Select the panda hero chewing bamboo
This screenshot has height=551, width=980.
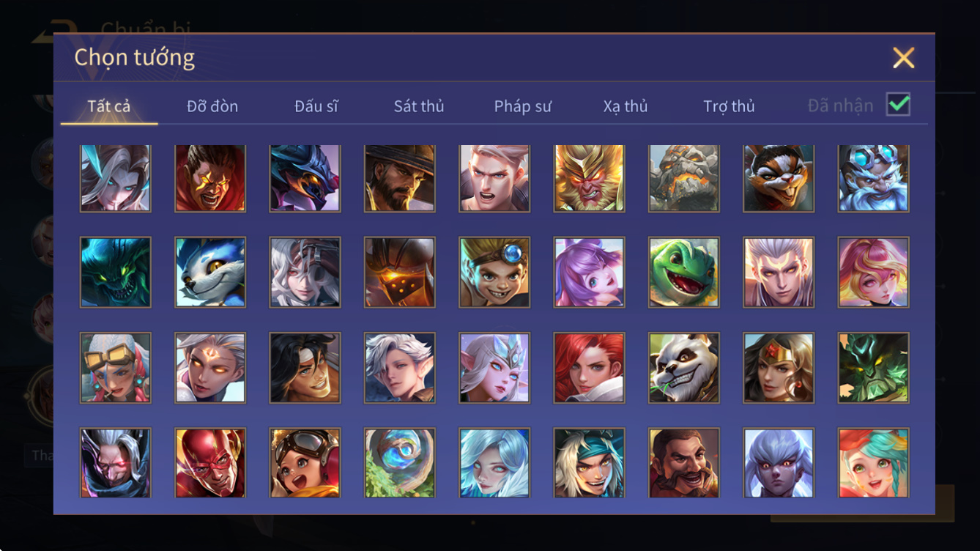[x=684, y=368]
